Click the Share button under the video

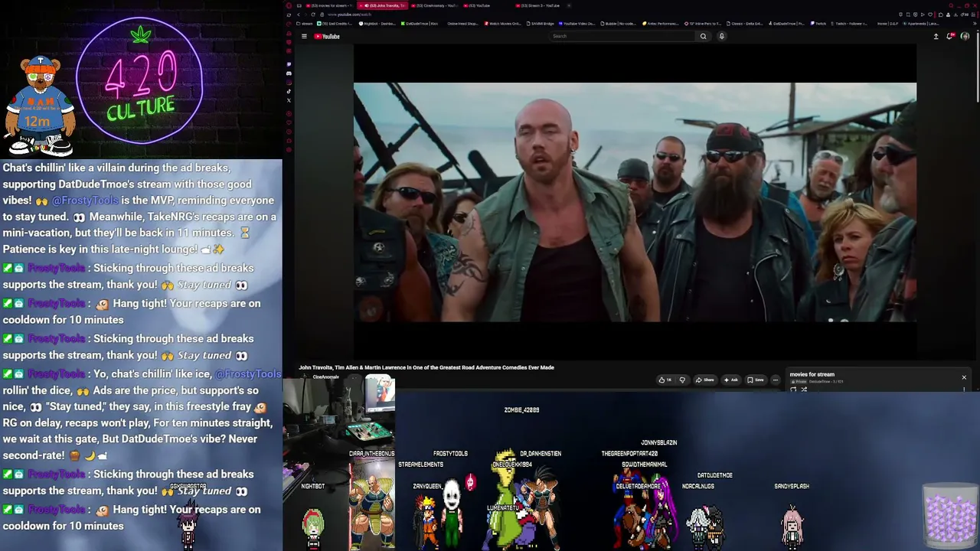pos(704,380)
